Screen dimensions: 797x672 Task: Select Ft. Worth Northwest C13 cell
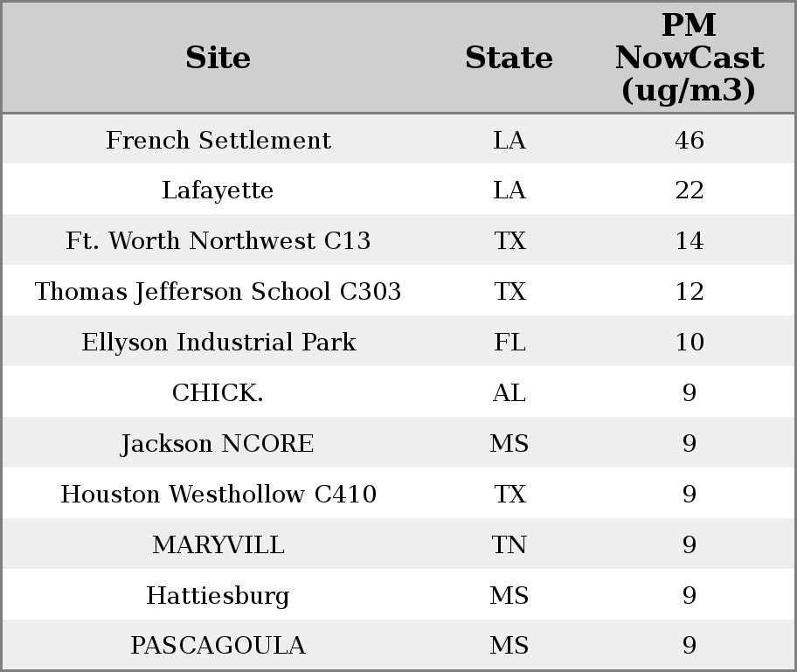218,241
